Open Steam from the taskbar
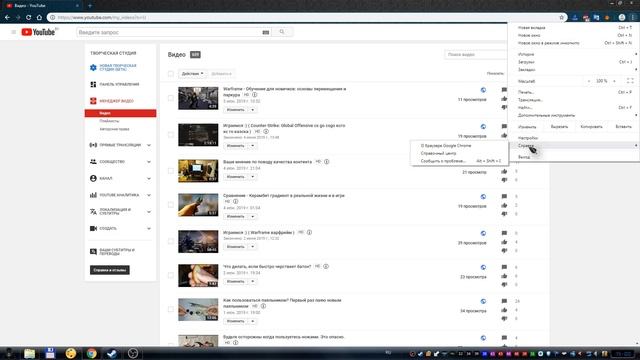Image resolution: width=640 pixels, height=360 pixels. click(x=112, y=353)
